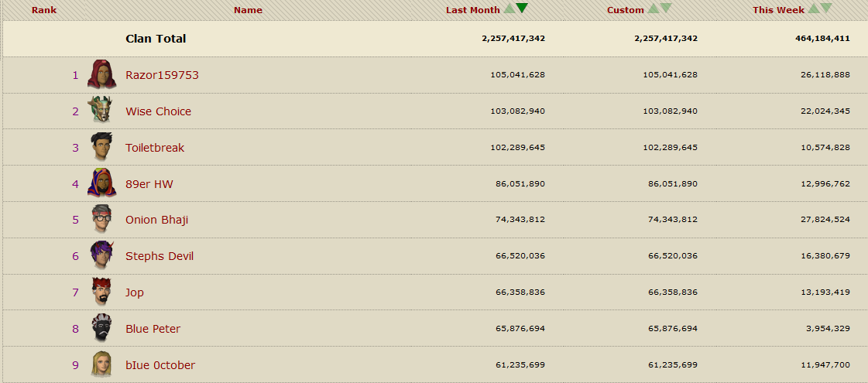Click the Name column header
Viewport: 868px width, 383px height.
pos(248,10)
